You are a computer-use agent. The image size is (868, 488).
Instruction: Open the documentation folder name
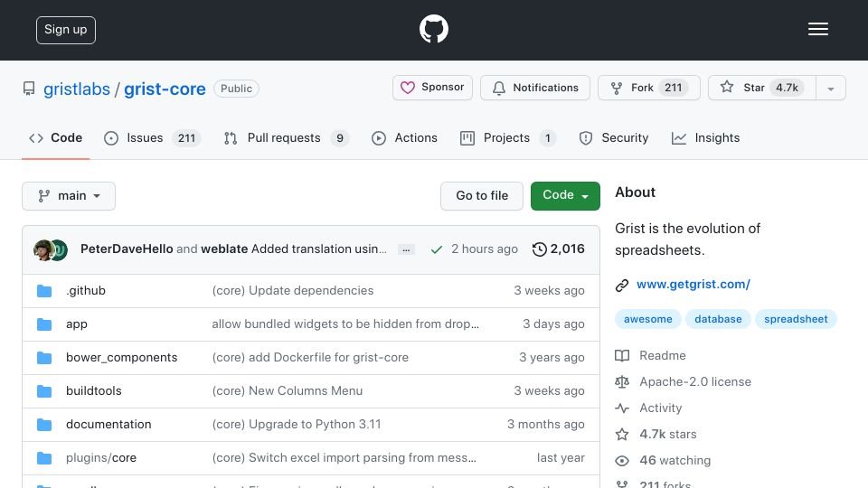[108, 425]
